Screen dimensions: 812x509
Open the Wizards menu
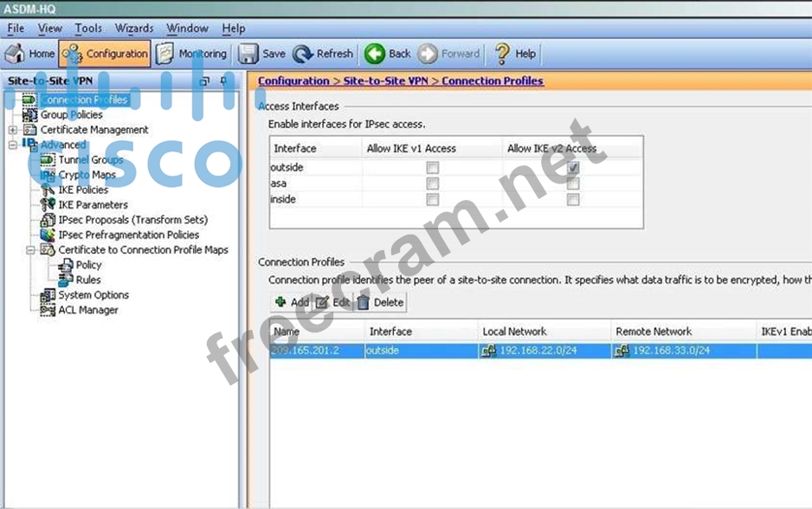pyautogui.click(x=134, y=29)
